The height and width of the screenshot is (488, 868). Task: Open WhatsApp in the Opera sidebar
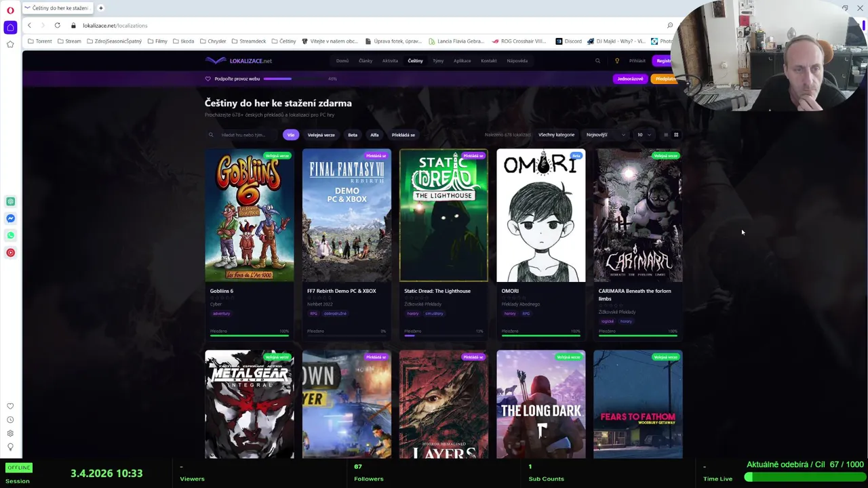click(10, 235)
